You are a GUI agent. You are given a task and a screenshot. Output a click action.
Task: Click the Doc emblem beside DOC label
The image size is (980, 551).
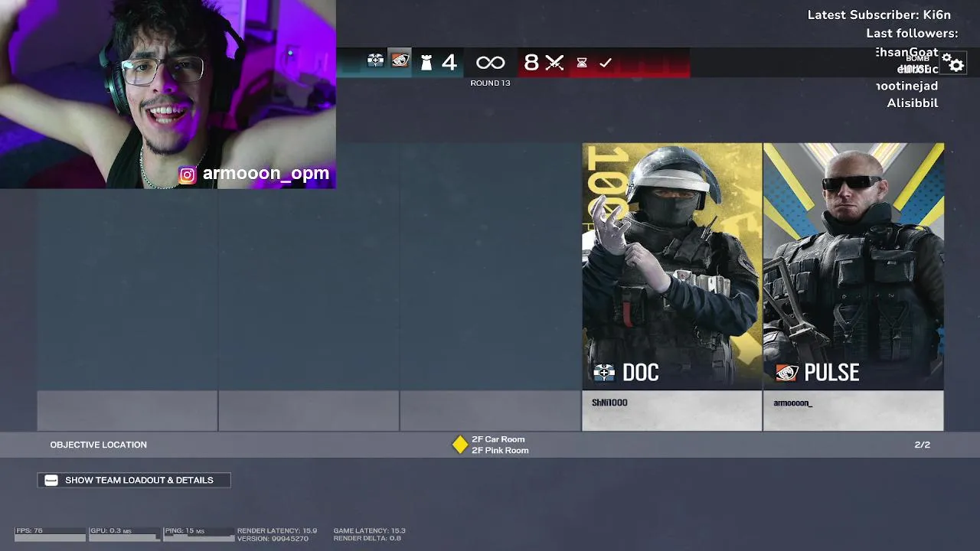coord(604,373)
